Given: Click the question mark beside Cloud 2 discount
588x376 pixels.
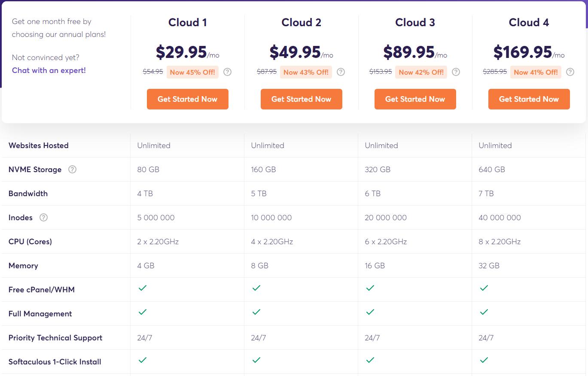Looking at the screenshot, I should pos(341,72).
